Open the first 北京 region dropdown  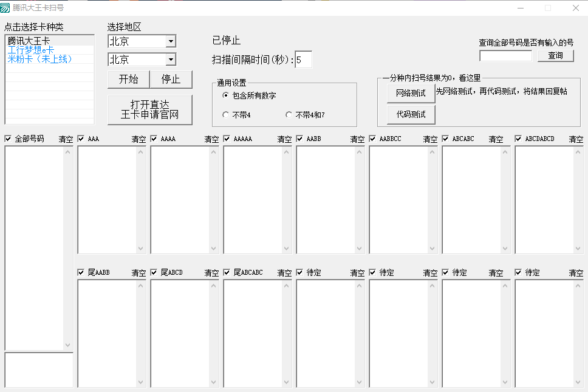click(x=171, y=41)
